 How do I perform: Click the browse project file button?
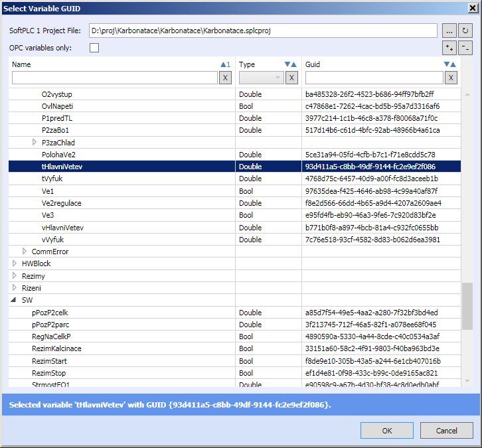[449, 31]
